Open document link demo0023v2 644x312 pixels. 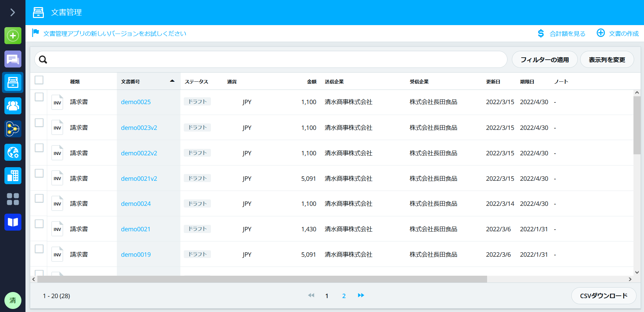139,128
